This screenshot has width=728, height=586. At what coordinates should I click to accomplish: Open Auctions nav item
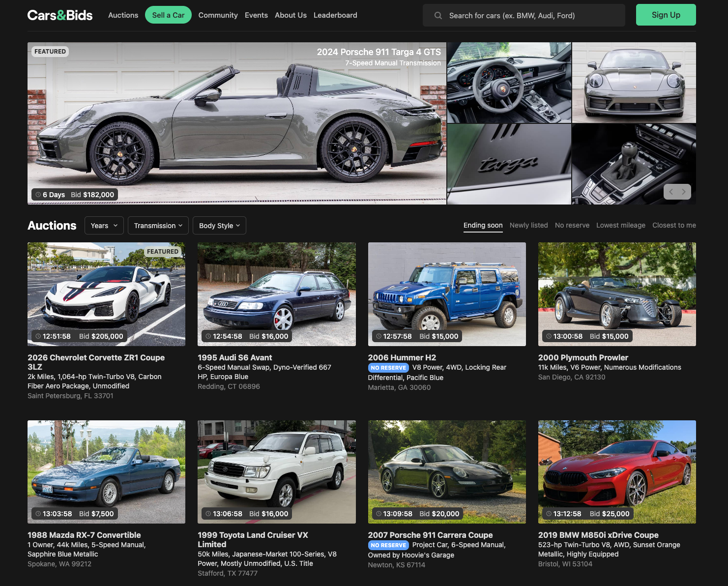pyautogui.click(x=123, y=15)
